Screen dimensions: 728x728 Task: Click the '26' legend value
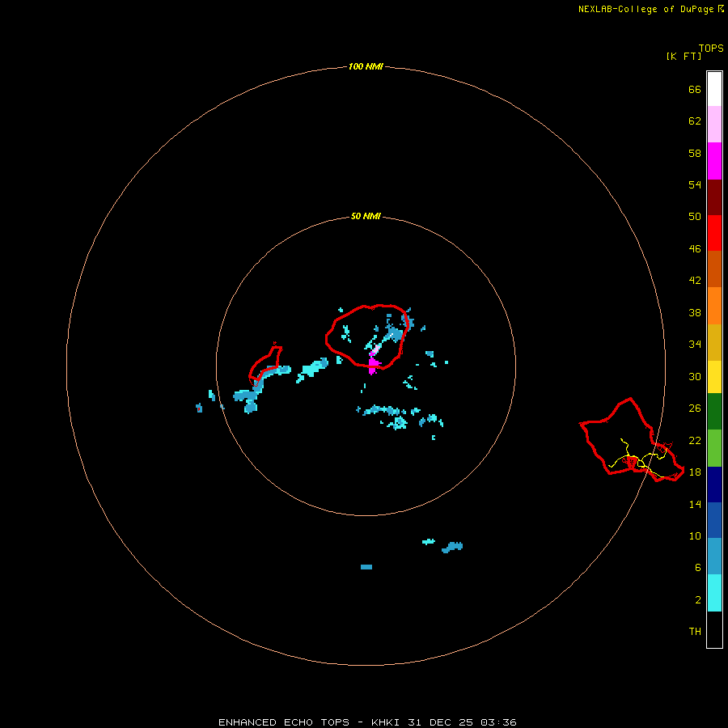click(x=695, y=408)
